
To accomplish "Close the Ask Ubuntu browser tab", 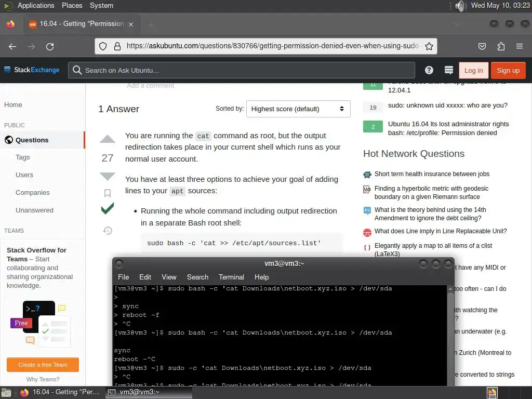I will 131,24.
